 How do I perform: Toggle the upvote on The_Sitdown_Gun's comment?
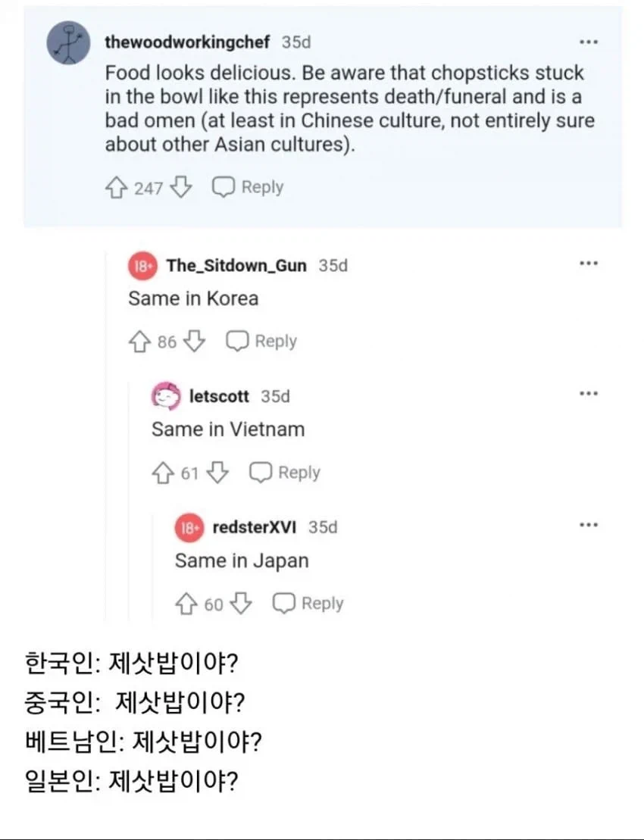coord(141,341)
